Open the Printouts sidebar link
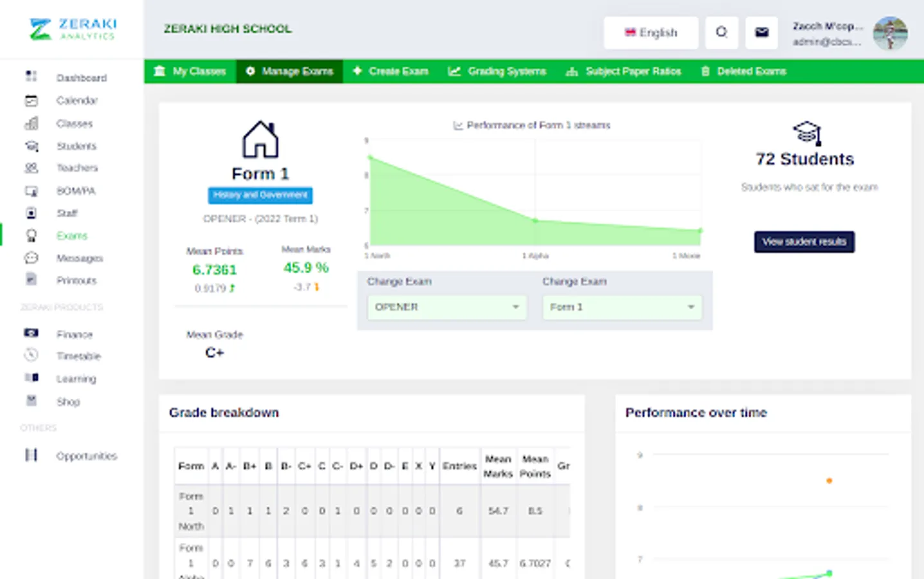The width and height of the screenshot is (924, 579). (77, 280)
